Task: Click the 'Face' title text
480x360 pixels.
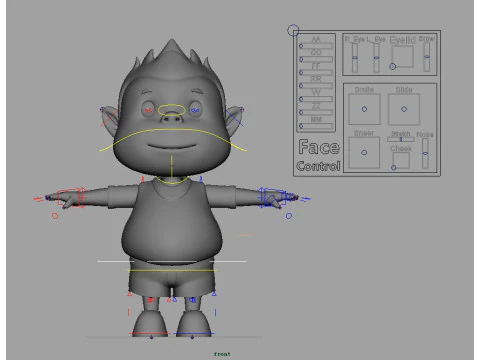Action: tap(319, 147)
